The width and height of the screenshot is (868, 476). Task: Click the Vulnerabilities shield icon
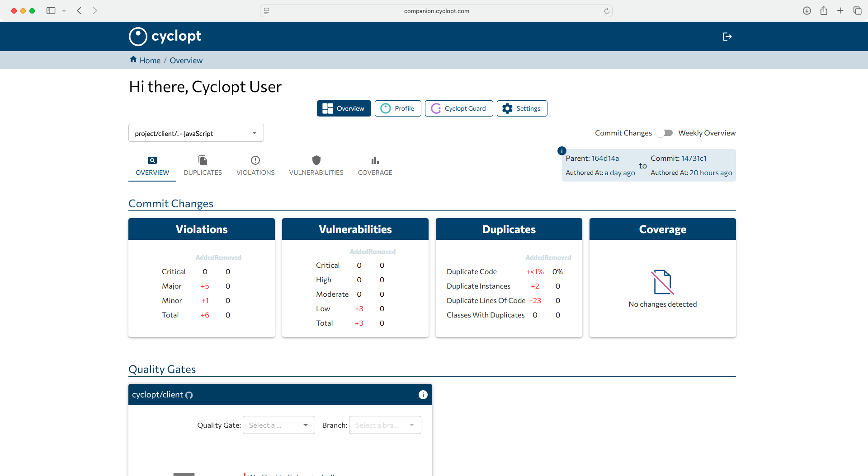tap(316, 160)
